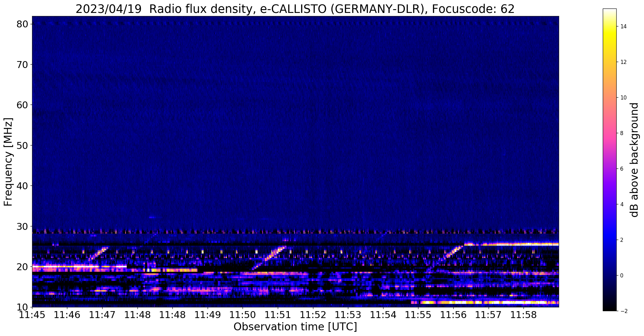Click the 20 tick on the frequency axis

pos(23,267)
